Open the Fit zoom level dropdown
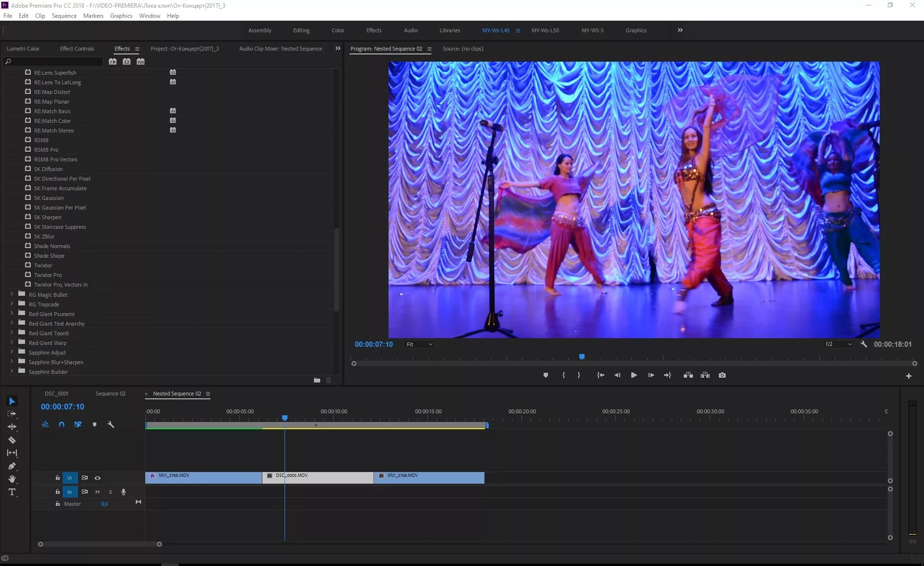 (419, 344)
